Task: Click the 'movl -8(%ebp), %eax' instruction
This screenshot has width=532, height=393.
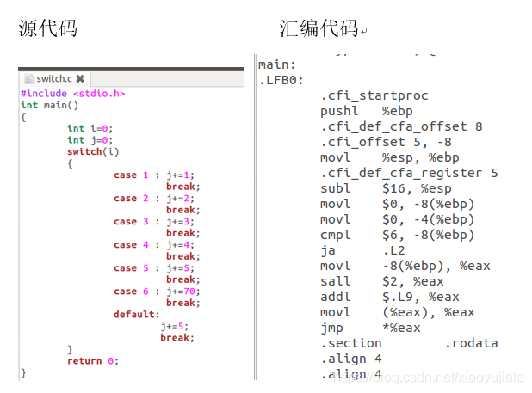Action: (x=405, y=266)
